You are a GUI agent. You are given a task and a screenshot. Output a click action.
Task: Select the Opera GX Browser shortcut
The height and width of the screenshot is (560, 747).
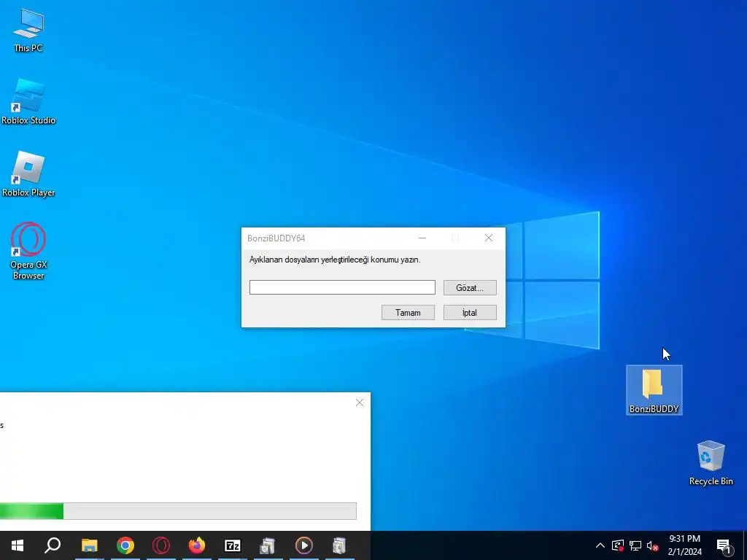[28, 252]
